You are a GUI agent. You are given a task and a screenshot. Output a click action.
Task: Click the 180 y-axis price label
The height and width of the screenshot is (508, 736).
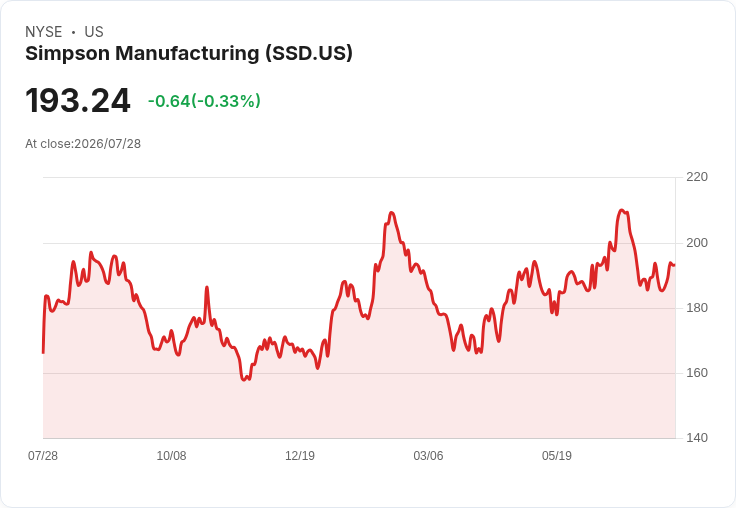point(697,308)
